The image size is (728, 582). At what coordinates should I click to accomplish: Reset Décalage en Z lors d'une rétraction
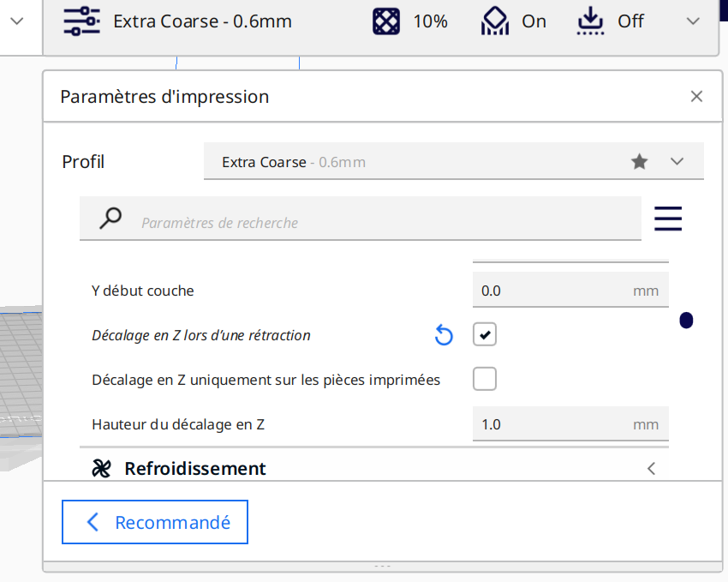444,335
